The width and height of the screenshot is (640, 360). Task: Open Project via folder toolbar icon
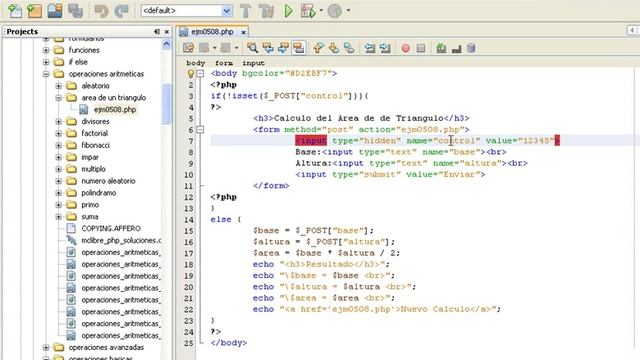[55, 11]
